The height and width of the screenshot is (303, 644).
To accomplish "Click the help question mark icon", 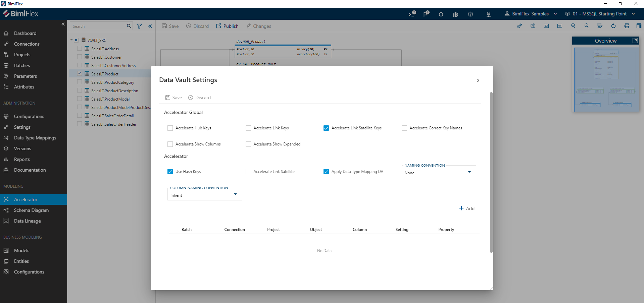I will pos(470,14).
